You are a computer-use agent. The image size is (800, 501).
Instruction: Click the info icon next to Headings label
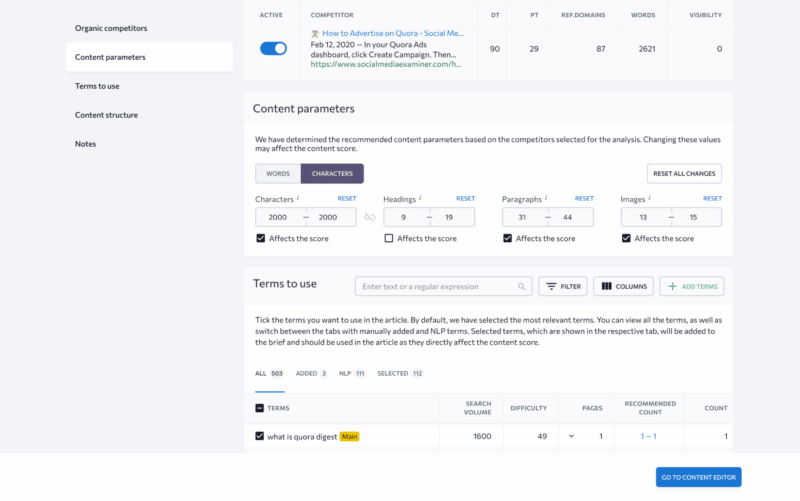[420, 199]
